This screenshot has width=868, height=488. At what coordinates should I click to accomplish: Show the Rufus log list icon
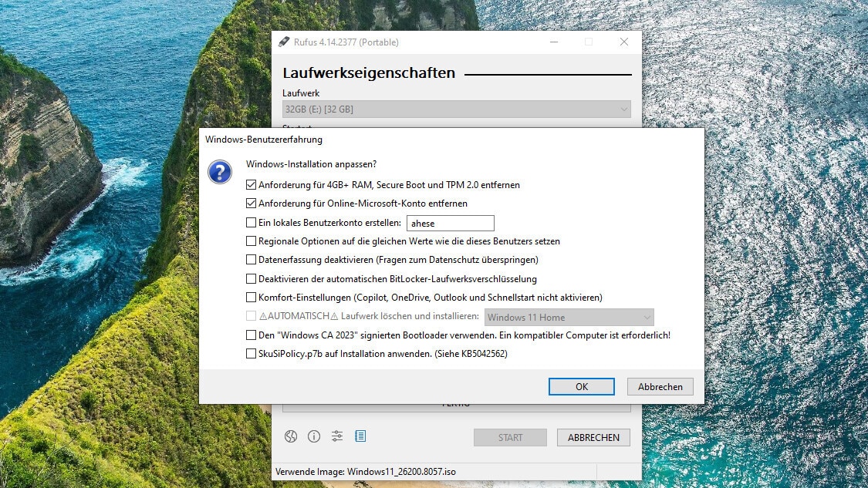coord(360,436)
